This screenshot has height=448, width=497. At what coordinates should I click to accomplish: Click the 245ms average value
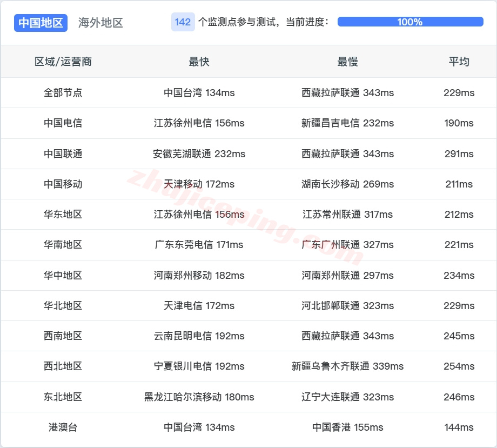point(459,336)
